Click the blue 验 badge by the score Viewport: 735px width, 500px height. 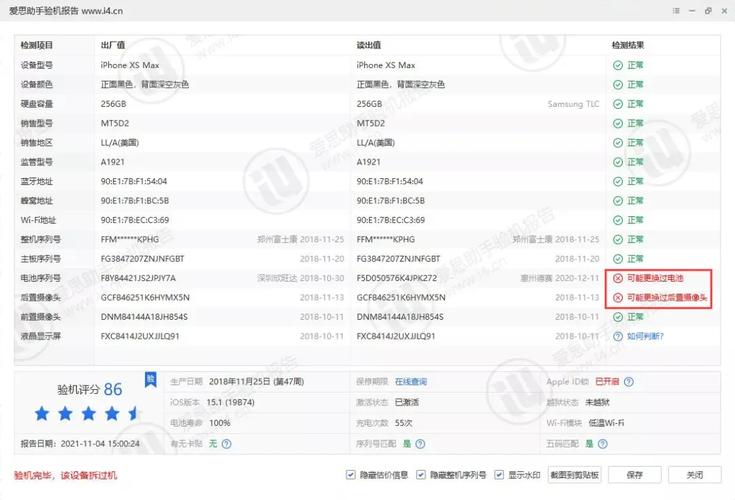150,380
